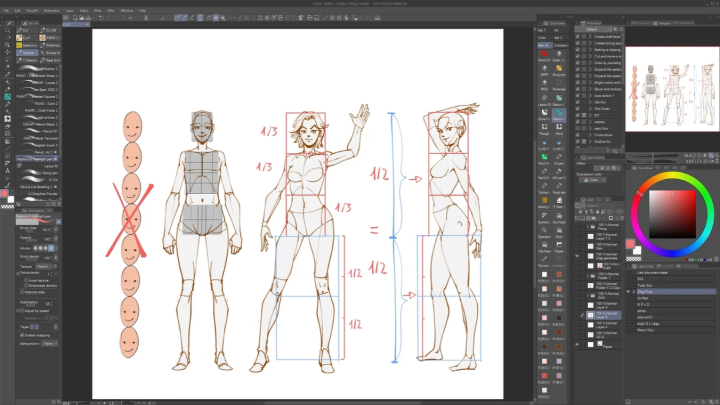Select Tube Guy layer comp row
720x405 pixels.
[x=671, y=285]
